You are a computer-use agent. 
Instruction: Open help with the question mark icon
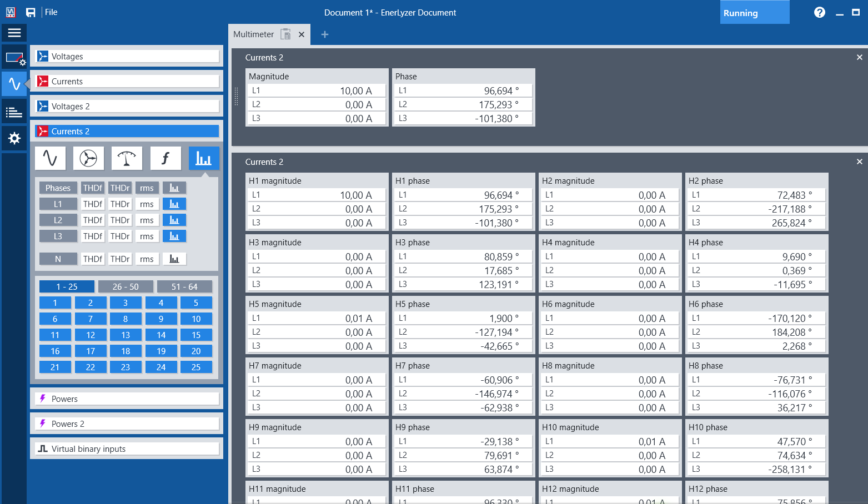click(x=820, y=12)
